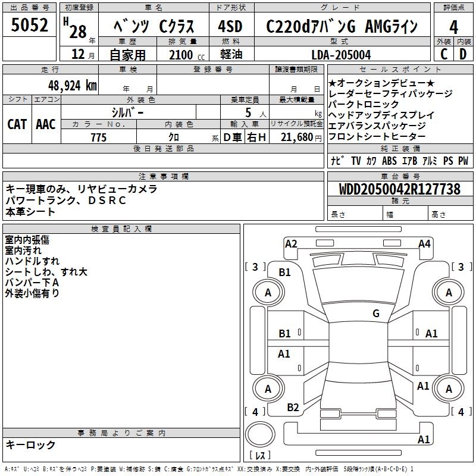476x476 pixels.
Task: Click the color number 775
Action: tap(99, 137)
